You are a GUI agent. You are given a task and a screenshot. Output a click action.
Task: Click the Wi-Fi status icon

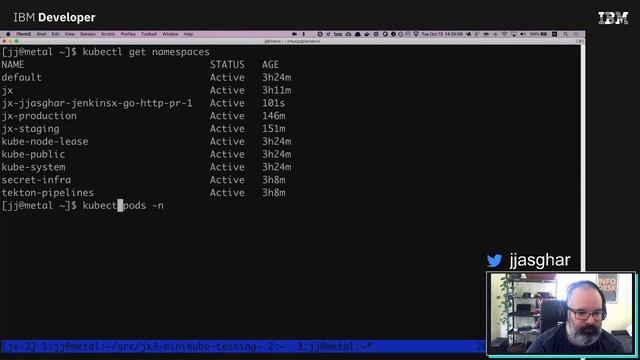click(x=504, y=34)
